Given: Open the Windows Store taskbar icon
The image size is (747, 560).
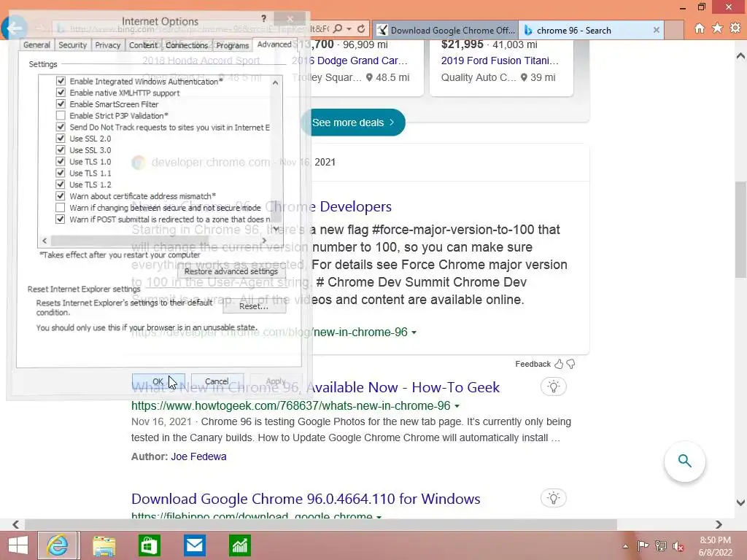Looking at the screenshot, I should coord(149,545).
